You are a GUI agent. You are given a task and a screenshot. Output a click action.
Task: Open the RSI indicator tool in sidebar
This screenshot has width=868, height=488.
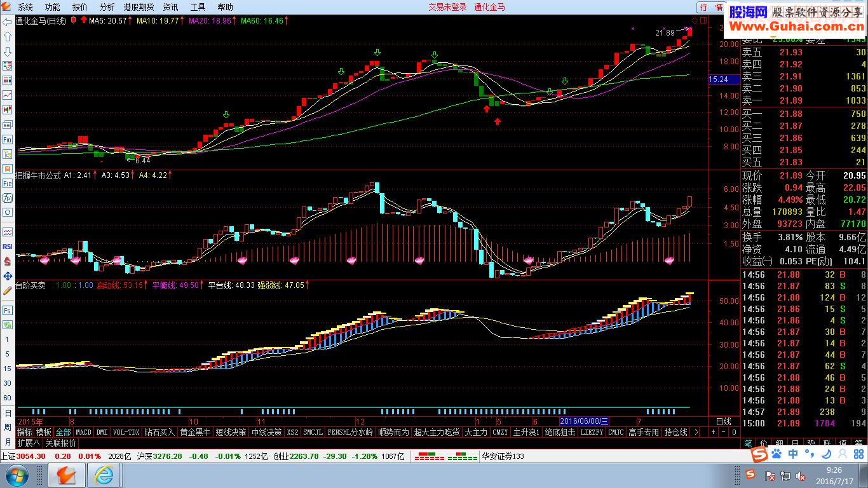click(x=8, y=246)
